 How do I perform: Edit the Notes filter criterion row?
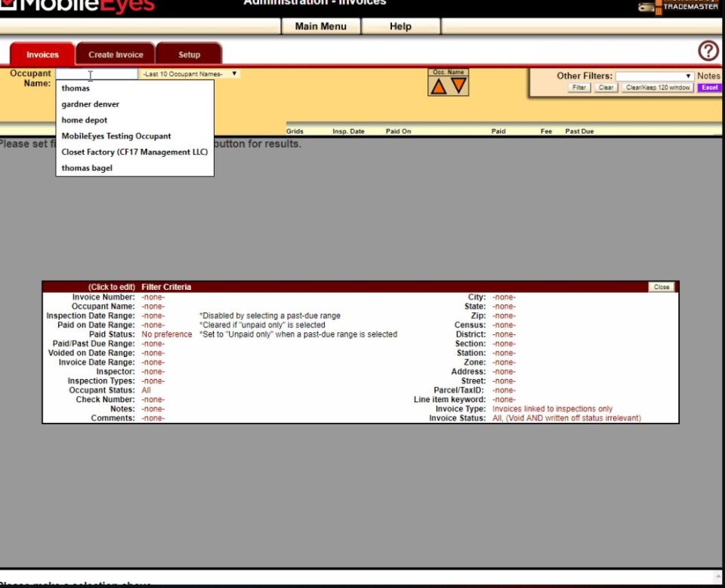pyautogui.click(x=153, y=409)
